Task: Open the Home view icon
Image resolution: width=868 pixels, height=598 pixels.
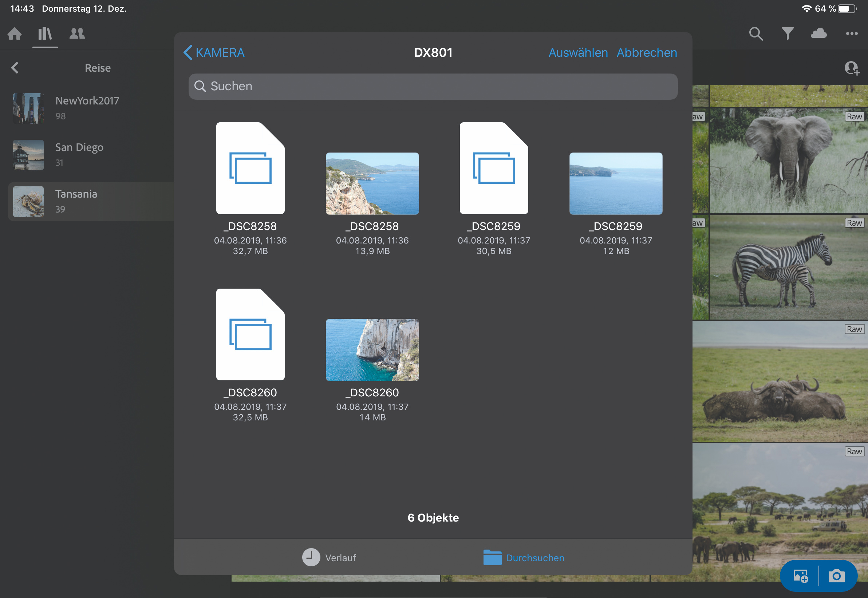Action: point(15,34)
